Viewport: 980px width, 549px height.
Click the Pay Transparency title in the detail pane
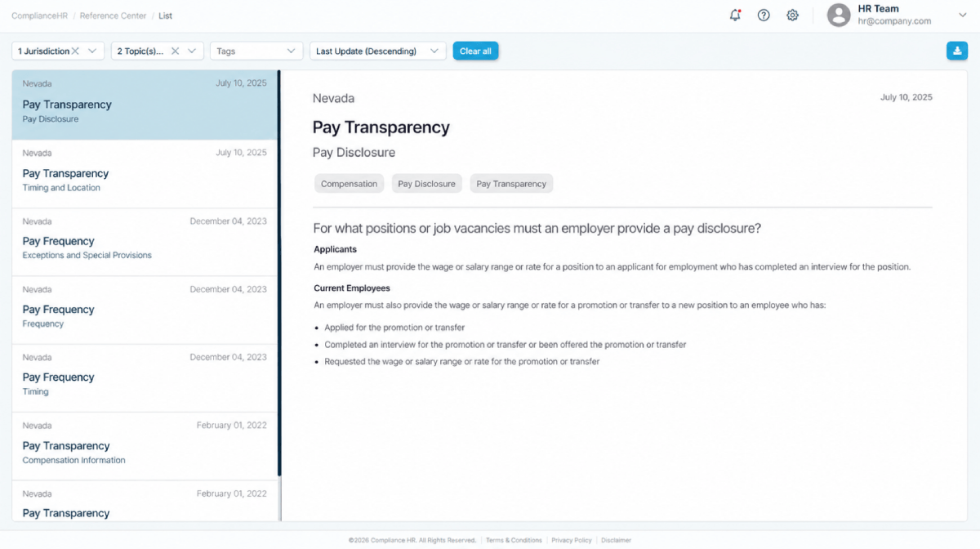click(x=381, y=127)
